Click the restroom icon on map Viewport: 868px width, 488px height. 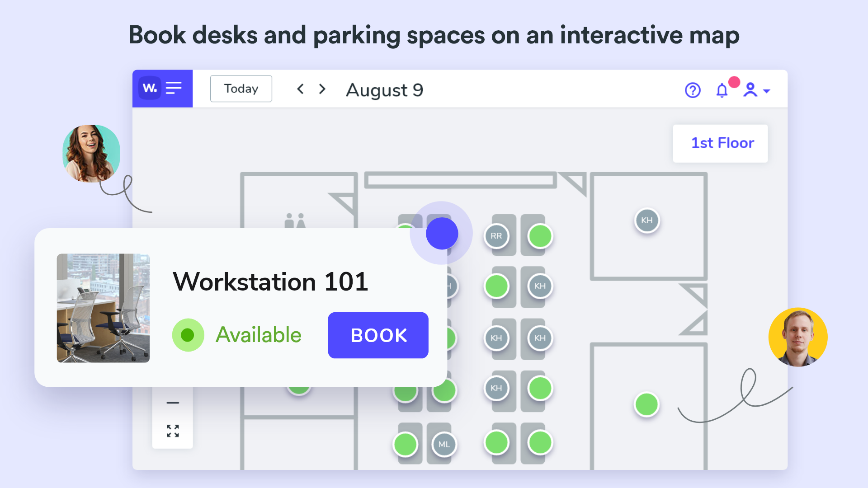point(295,221)
